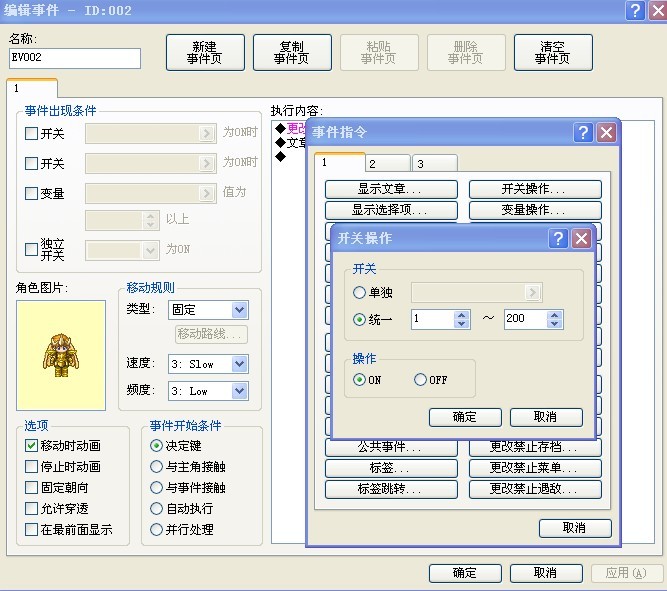Enable 固定朝向 option

pos(31,488)
